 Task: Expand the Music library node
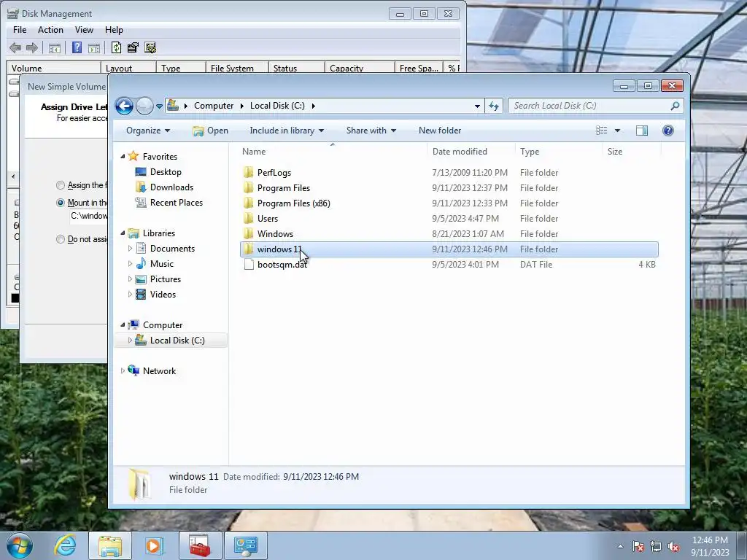click(130, 263)
